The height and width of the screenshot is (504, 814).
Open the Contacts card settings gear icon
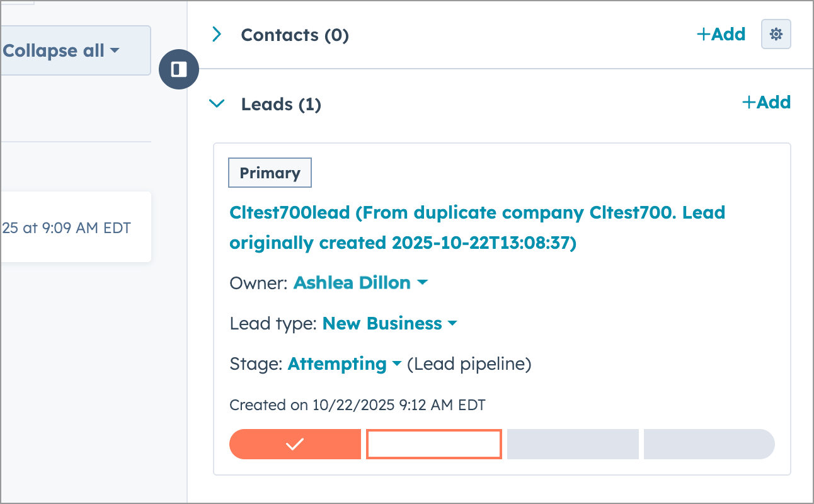click(x=776, y=34)
